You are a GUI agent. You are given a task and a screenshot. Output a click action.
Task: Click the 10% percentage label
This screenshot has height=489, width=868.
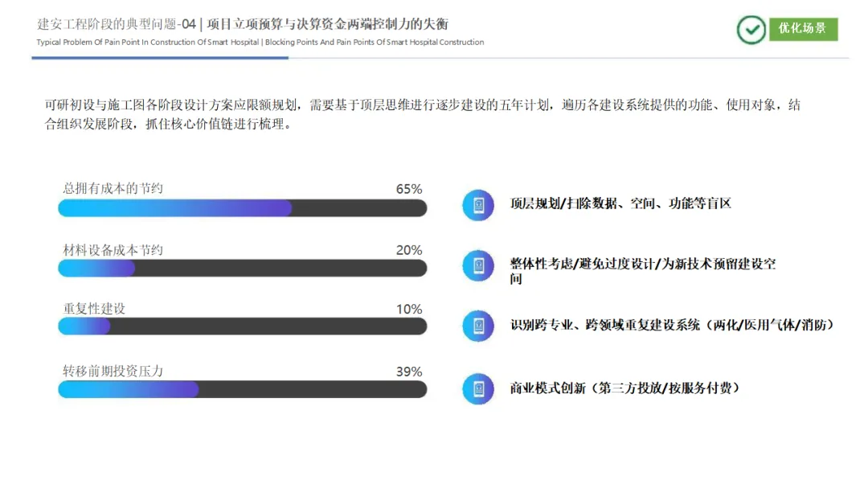point(409,309)
